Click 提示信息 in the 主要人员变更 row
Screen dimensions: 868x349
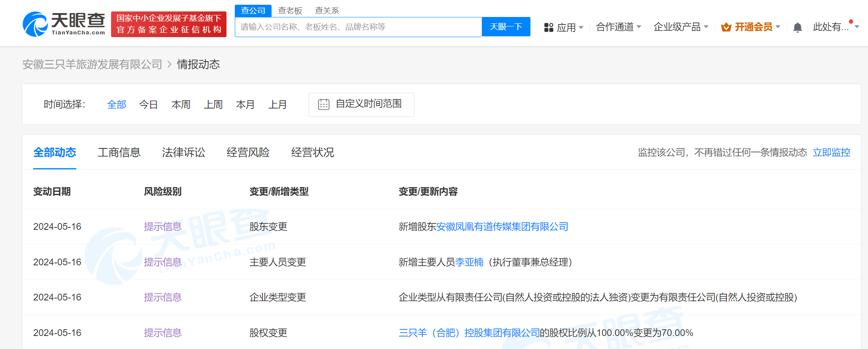click(x=162, y=262)
